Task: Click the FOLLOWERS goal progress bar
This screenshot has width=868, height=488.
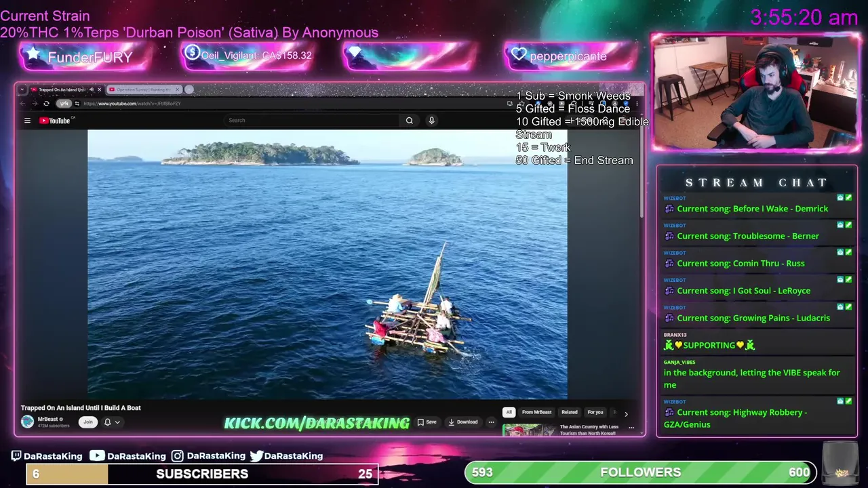Action: [640, 472]
